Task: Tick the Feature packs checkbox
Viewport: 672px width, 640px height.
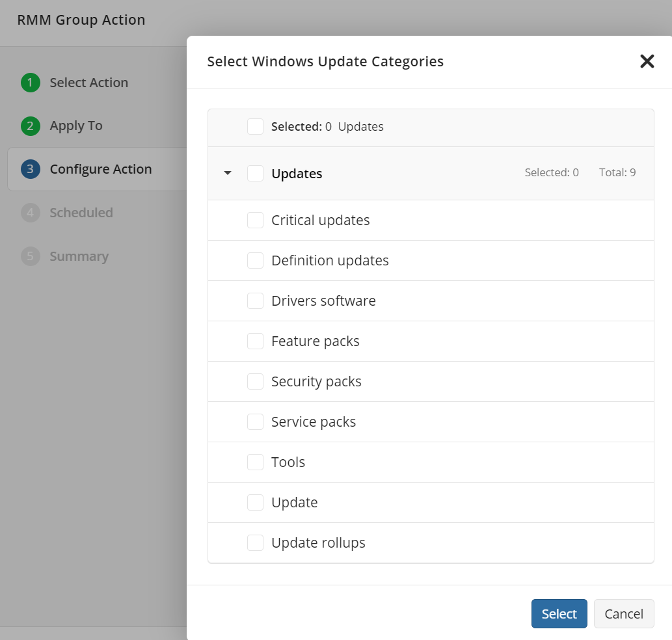Action: (255, 341)
